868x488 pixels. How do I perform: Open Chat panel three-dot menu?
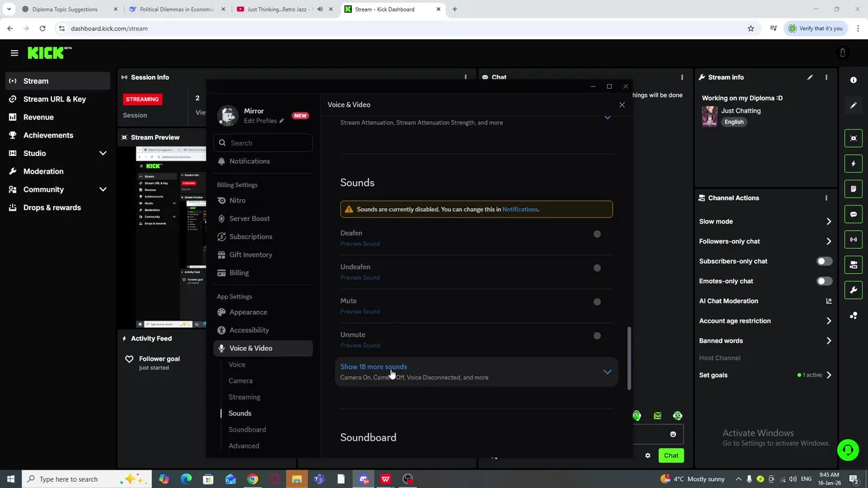pyautogui.click(x=682, y=77)
